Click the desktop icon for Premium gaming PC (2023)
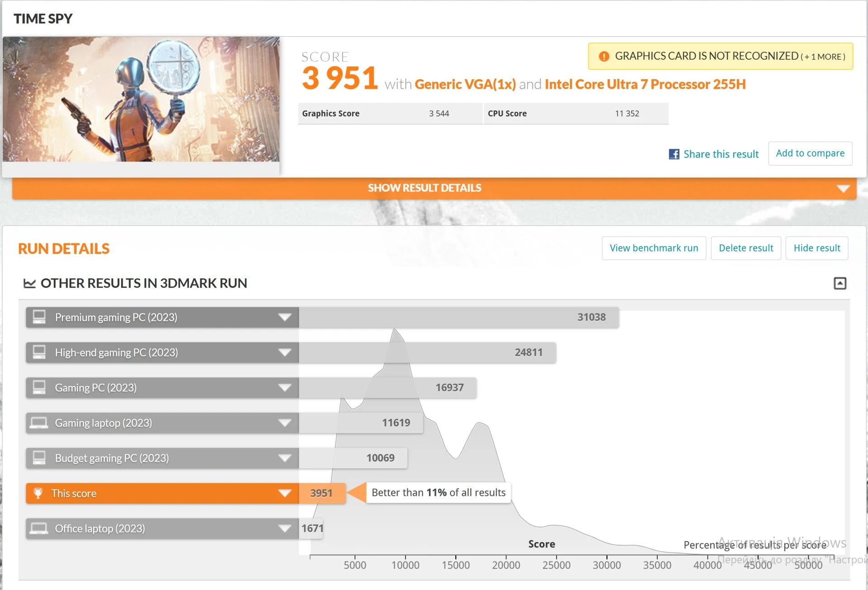Image resolution: width=868 pixels, height=590 pixels. click(x=39, y=317)
